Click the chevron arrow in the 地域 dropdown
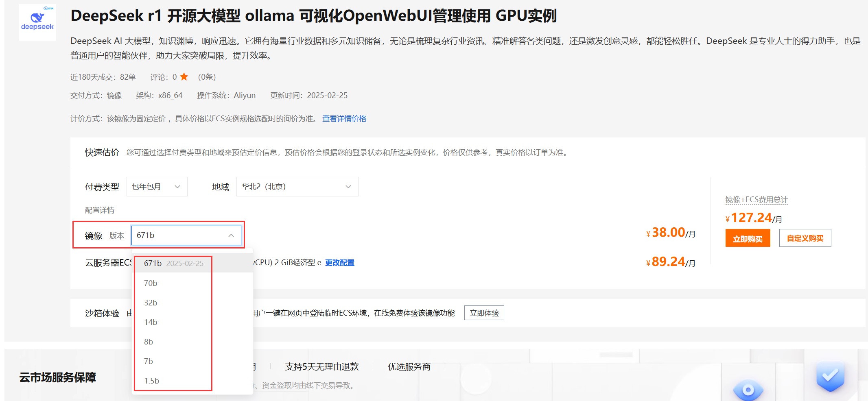Viewport: 868px width, 401px height. tap(348, 187)
